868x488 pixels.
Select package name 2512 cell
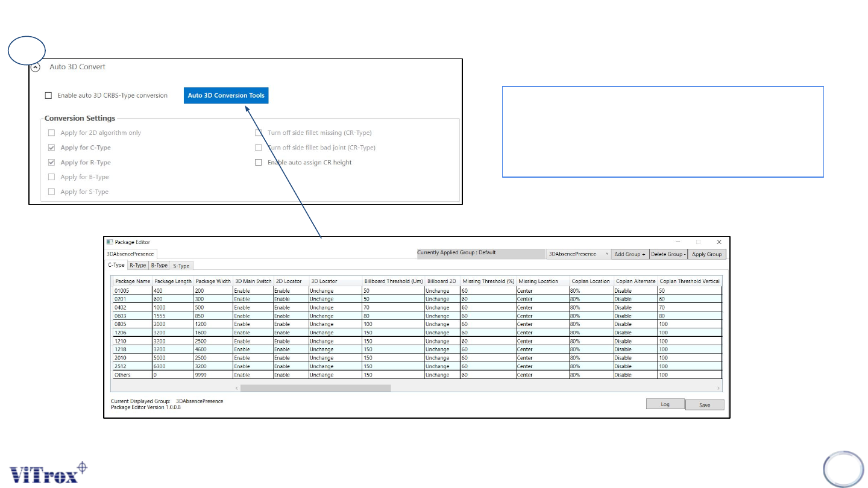(133, 366)
